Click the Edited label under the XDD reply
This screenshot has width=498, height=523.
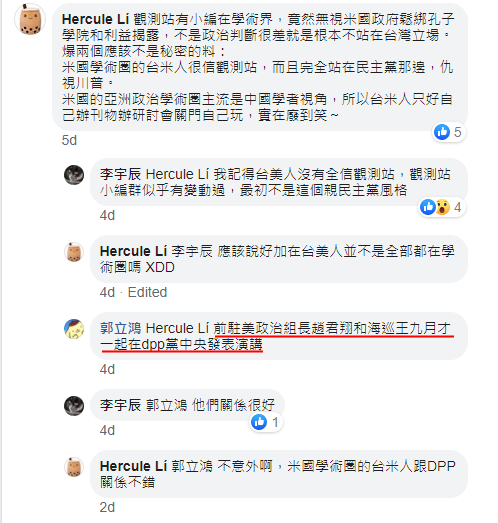(x=147, y=292)
